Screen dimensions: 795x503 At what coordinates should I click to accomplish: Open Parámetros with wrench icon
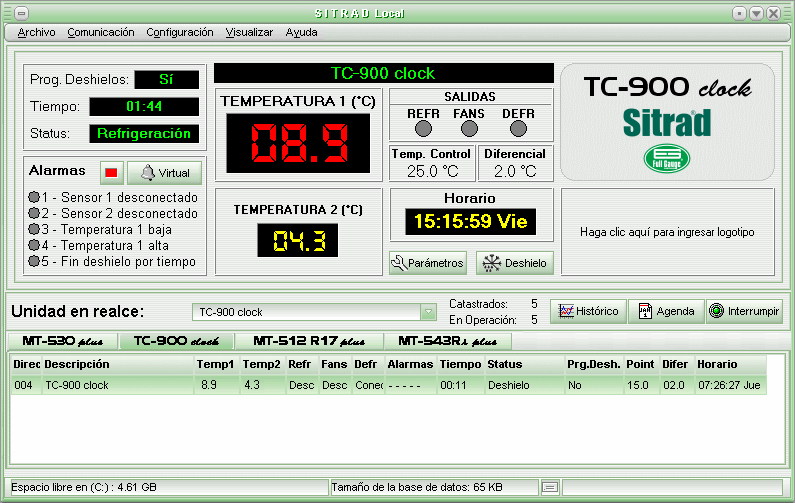428,263
